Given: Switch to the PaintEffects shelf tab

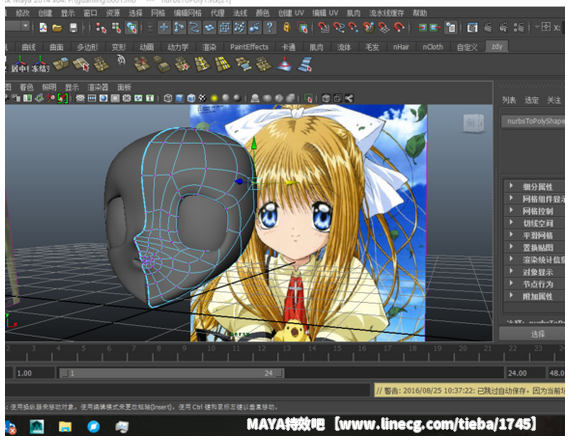Looking at the screenshot, I should point(249,47).
